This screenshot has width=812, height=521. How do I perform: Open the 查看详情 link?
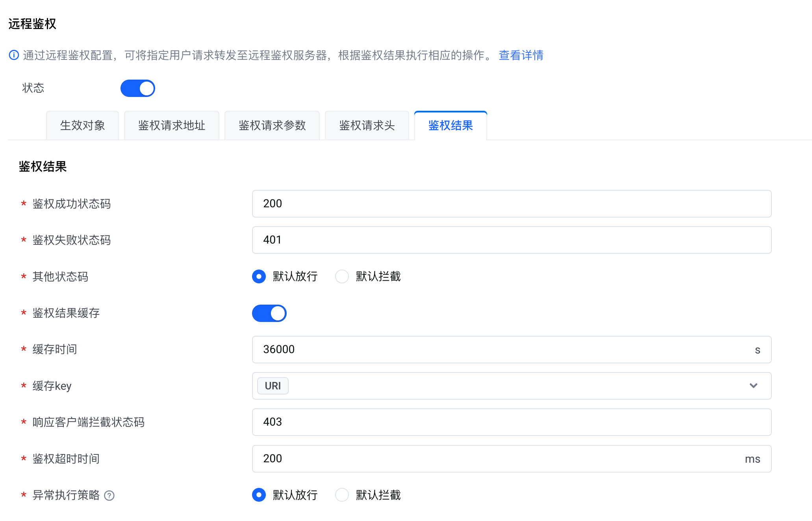coord(521,55)
